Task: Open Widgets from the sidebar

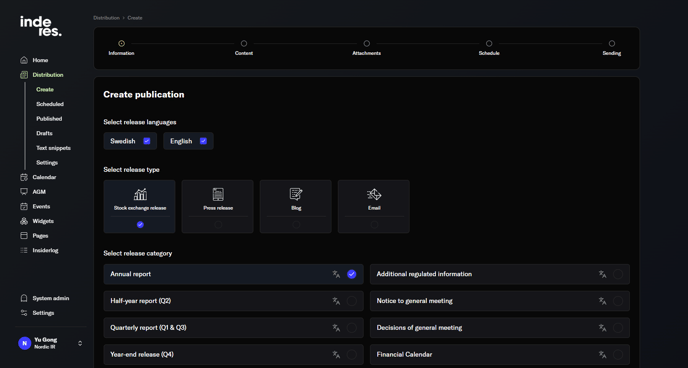Action: coord(43,221)
